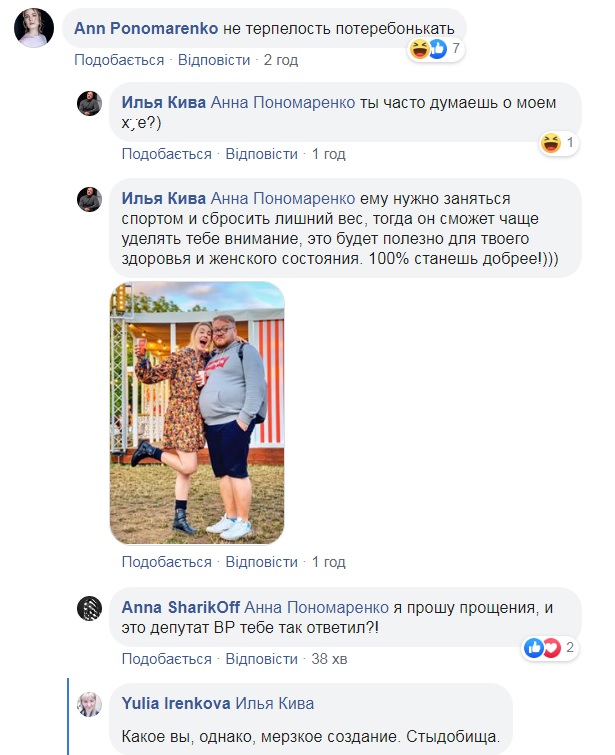Click Подобається under Илья Кива's first reply

167,154
